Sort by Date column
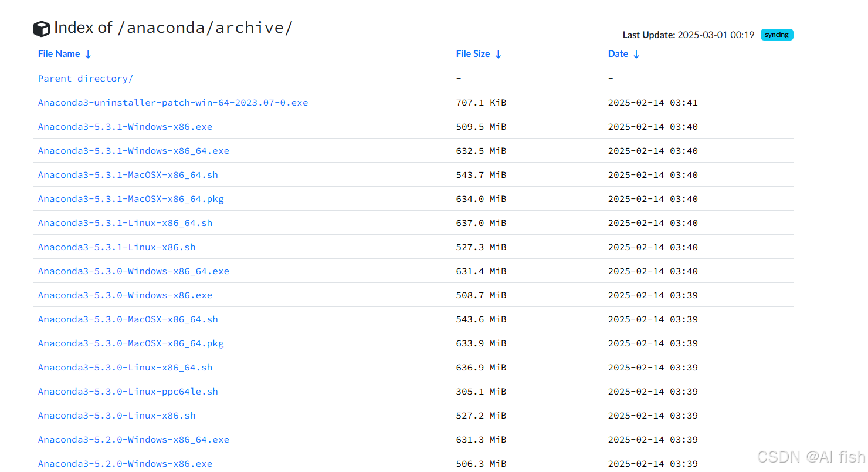Viewport: 868px width, 472px height. (623, 54)
